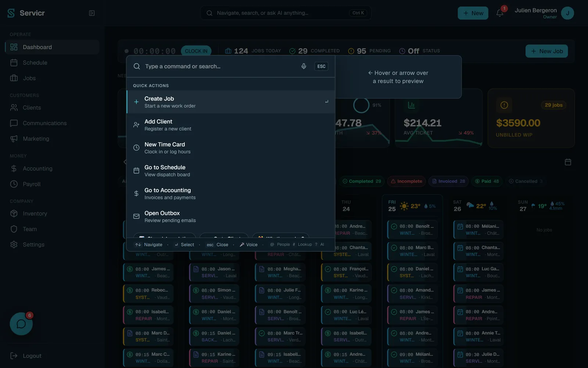Select New Time Card quick action
The image size is (588, 368).
tap(231, 148)
